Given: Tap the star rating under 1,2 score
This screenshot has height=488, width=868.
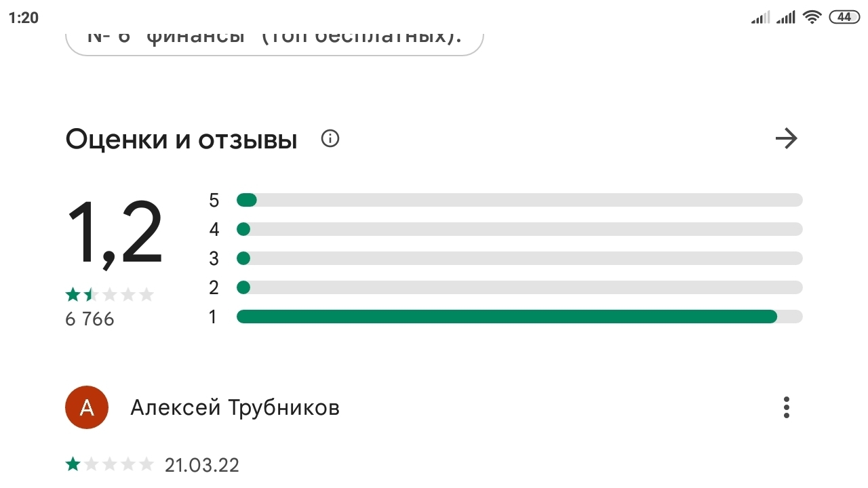Looking at the screenshot, I should (x=109, y=295).
